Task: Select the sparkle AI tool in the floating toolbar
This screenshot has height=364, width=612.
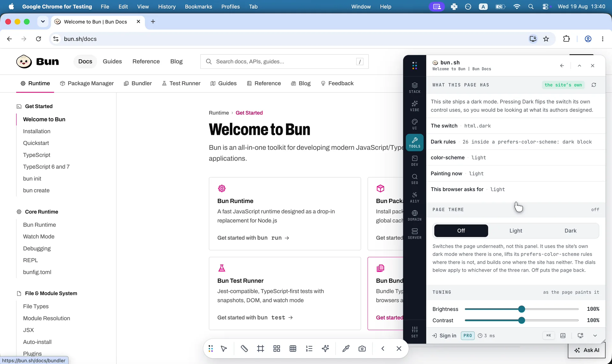Action: click(x=325, y=349)
